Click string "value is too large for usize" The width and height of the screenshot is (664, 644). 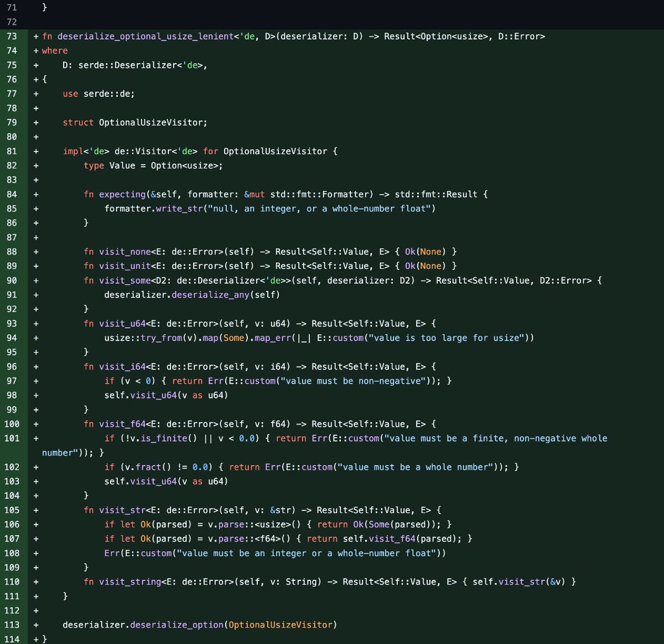point(447,338)
